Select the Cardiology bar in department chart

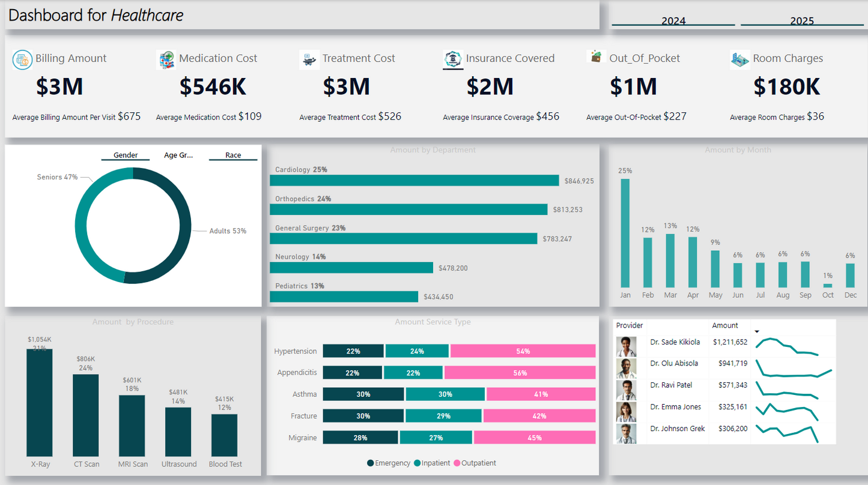[414, 181]
